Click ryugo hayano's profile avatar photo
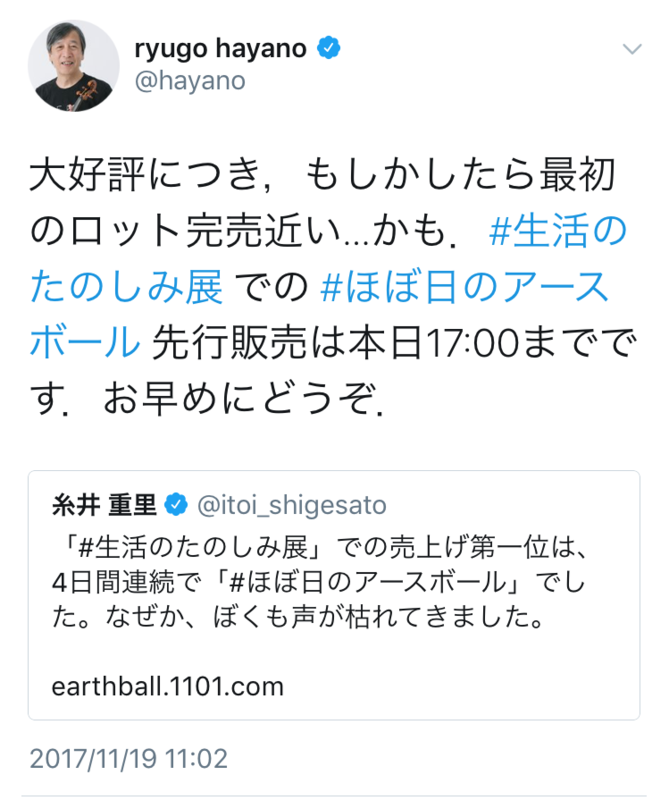This screenshot has height=800, width=669. [73, 66]
